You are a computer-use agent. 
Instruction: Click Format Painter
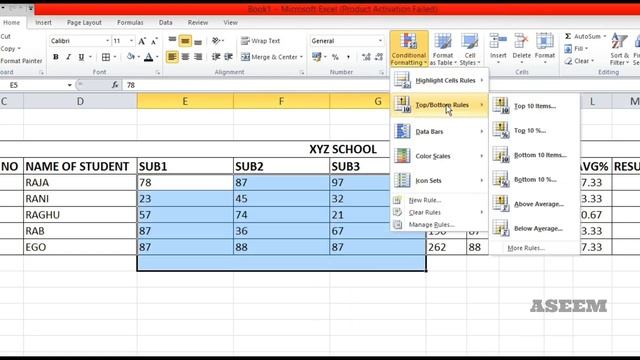[x=21, y=61]
